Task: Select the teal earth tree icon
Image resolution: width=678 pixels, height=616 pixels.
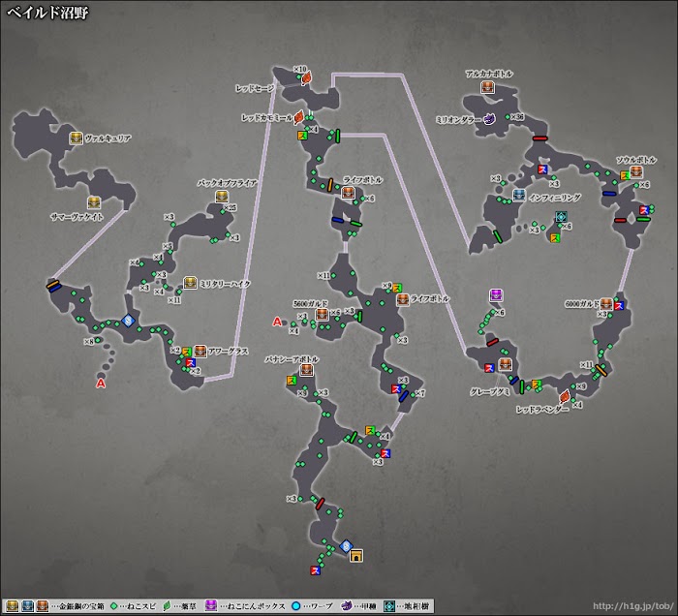Action: pyautogui.click(x=561, y=217)
